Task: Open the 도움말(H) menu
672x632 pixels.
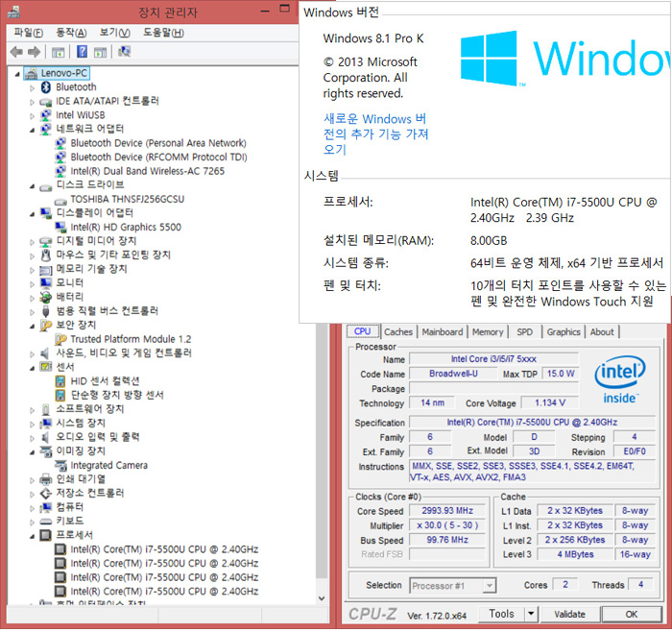Action: [163, 33]
